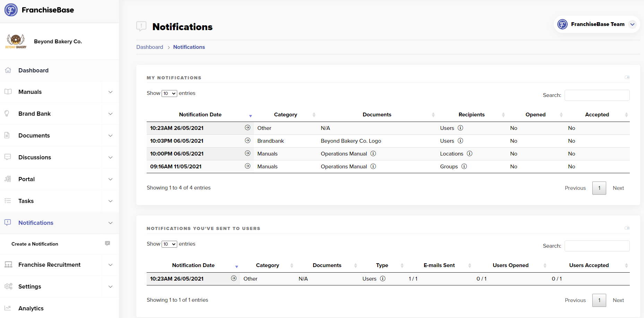Click the Portal icon in sidebar
The height and width of the screenshot is (318, 644).
coord(8,179)
